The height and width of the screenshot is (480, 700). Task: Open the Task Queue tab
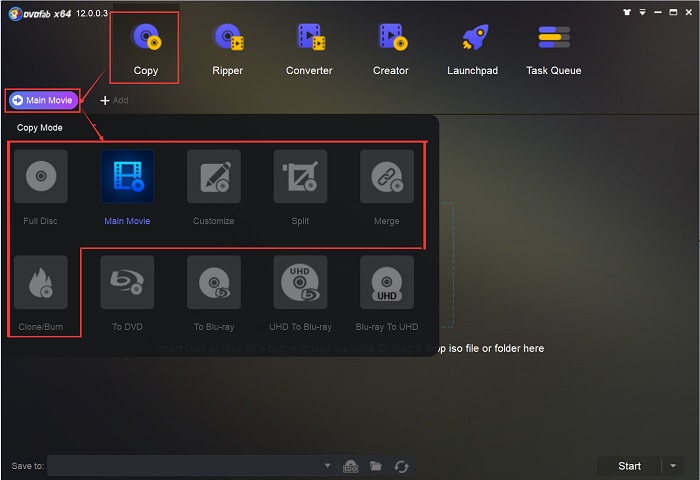pos(553,47)
